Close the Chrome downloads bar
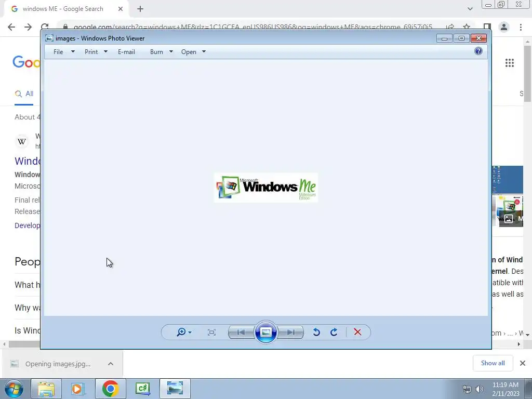 pos(523,363)
